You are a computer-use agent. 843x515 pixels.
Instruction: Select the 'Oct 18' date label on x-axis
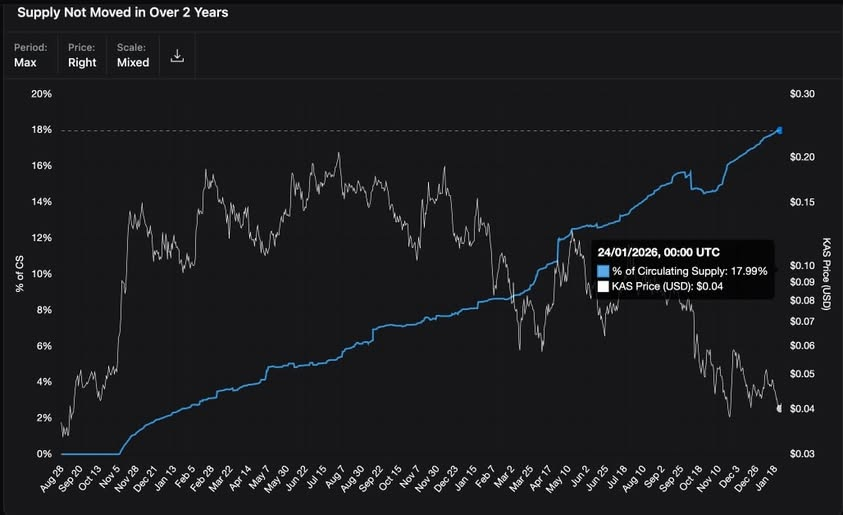tap(691, 478)
